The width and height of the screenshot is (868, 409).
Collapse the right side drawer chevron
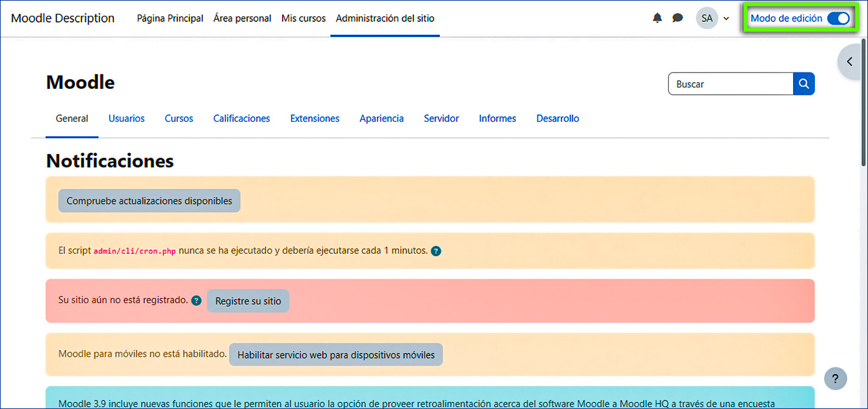pos(849,61)
